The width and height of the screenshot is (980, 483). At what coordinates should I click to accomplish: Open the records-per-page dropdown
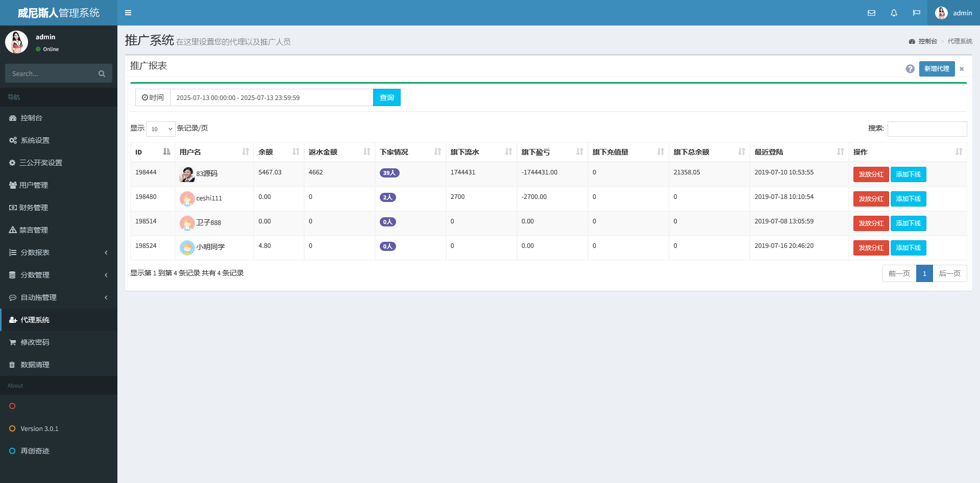point(161,129)
